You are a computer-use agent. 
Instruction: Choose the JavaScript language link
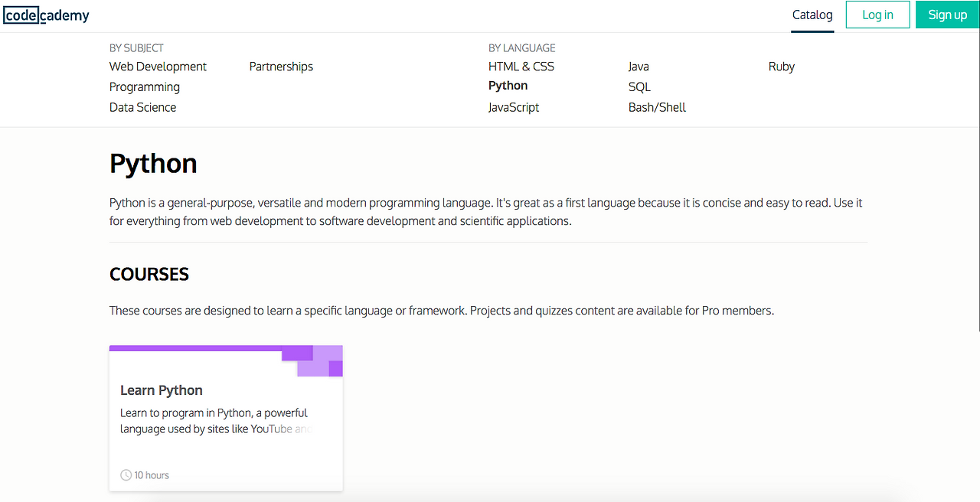click(x=513, y=107)
